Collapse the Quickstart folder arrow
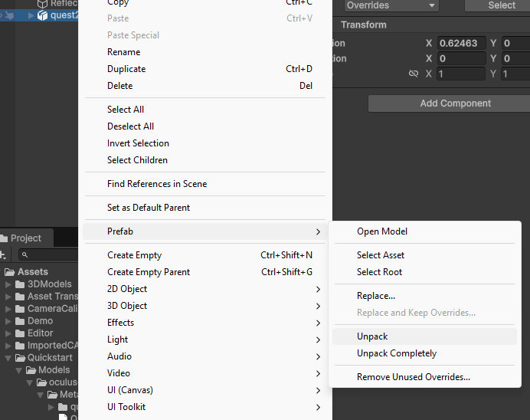The image size is (530, 420). [x=8, y=358]
